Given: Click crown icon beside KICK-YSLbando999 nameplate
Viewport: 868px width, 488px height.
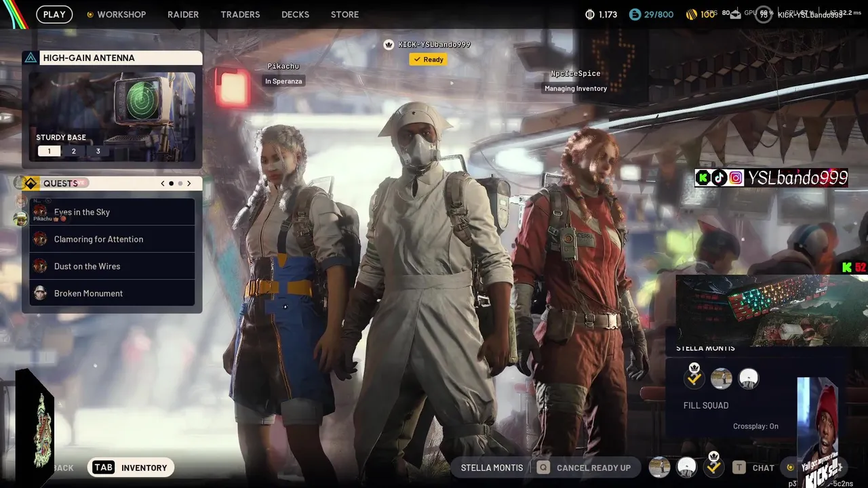Looking at the screenshot, I should [389, 45].
